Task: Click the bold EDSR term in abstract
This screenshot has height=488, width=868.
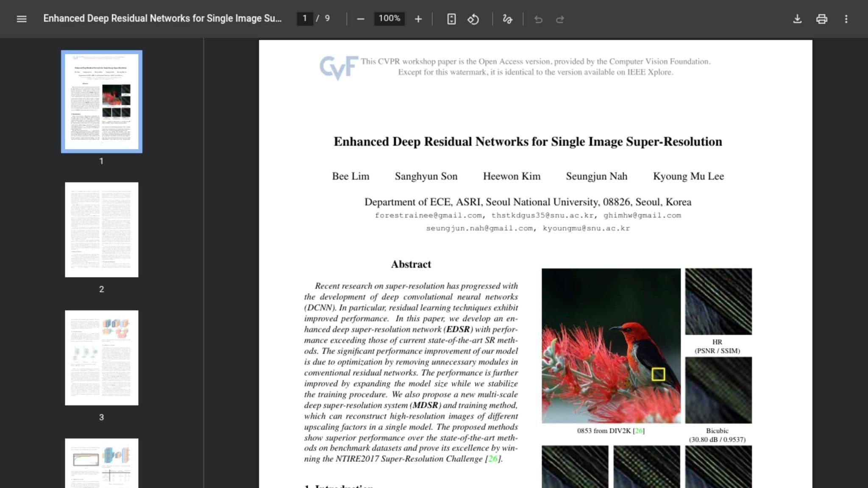Action: point(458,329)
